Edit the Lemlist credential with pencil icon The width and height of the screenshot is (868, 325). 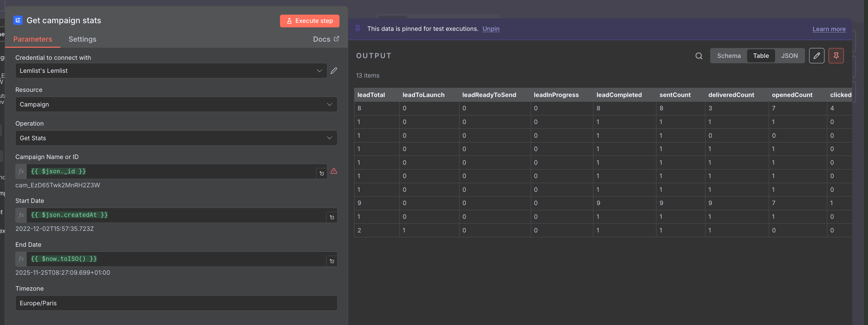[x=333, y=71]
